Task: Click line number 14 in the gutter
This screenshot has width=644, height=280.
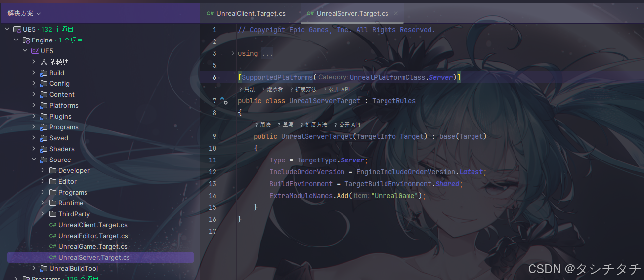Action: (x=213, y=196)
